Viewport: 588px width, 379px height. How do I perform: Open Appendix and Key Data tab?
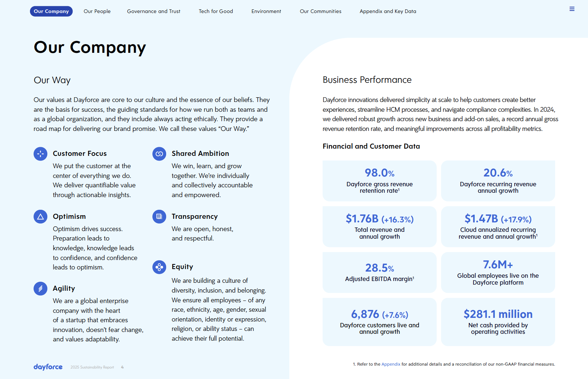coord(388,11)
